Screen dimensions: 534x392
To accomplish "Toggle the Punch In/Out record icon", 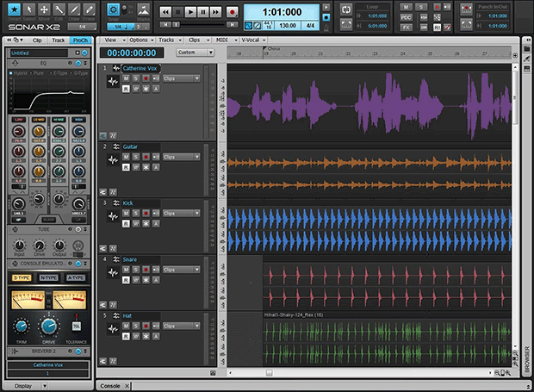I will [466, 9].
